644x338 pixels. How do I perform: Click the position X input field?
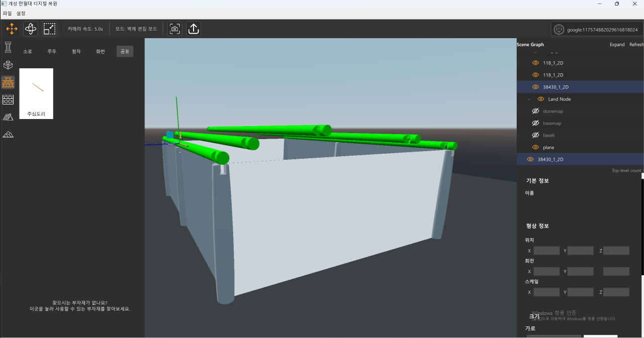point(546,251)
